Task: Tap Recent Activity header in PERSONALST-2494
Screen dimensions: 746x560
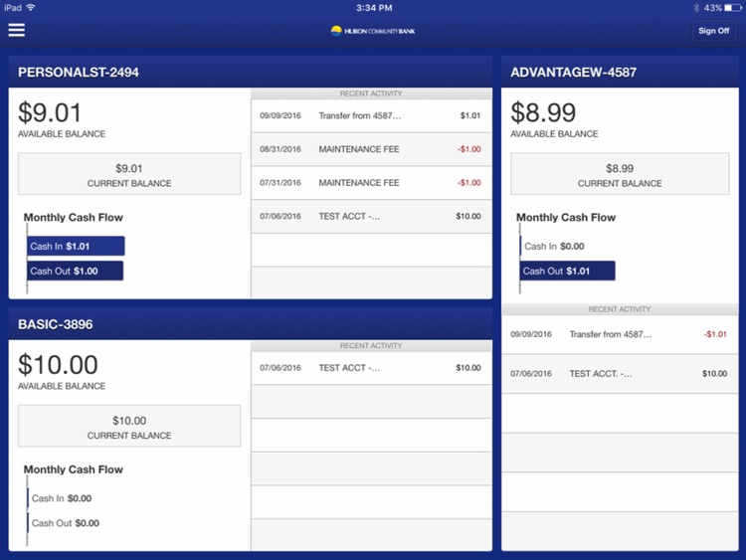Action: click(371, 93)
